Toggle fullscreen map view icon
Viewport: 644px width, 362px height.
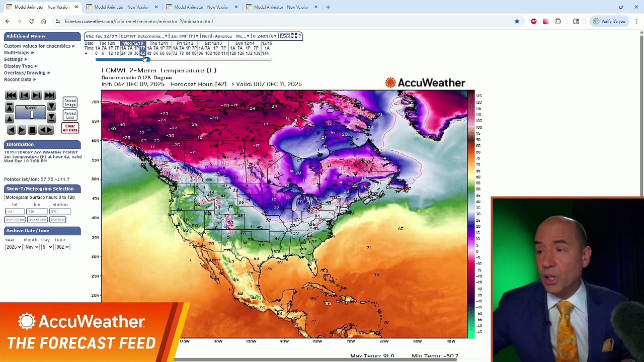(x=294, y=36)
